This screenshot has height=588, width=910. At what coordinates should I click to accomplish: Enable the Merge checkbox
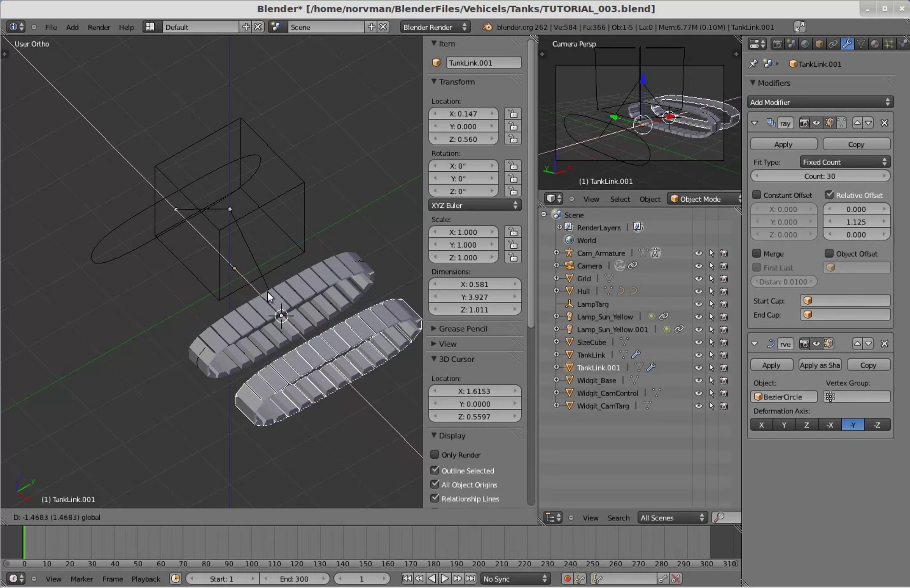[756, 254]
